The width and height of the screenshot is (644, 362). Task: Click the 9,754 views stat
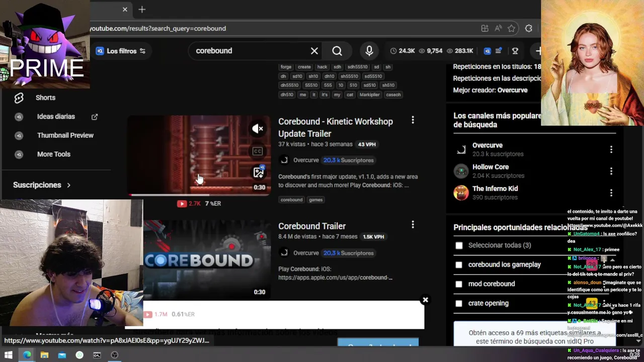pos(430,51)
